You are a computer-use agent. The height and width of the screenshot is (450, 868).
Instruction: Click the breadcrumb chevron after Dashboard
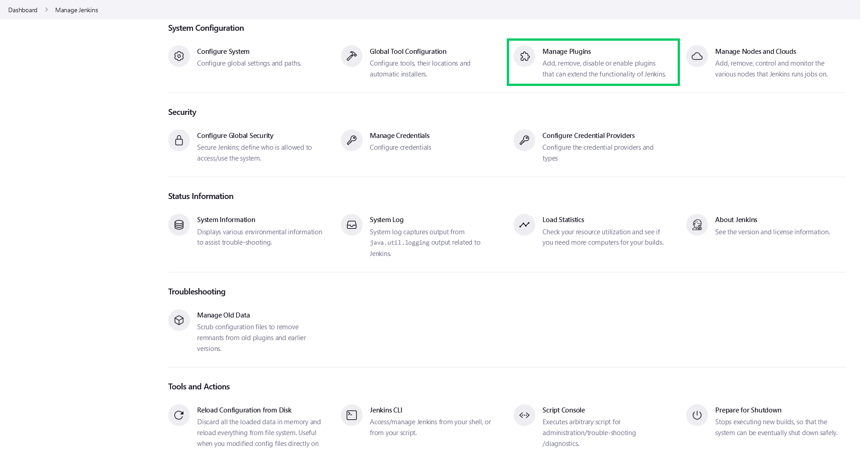point(46,10)
